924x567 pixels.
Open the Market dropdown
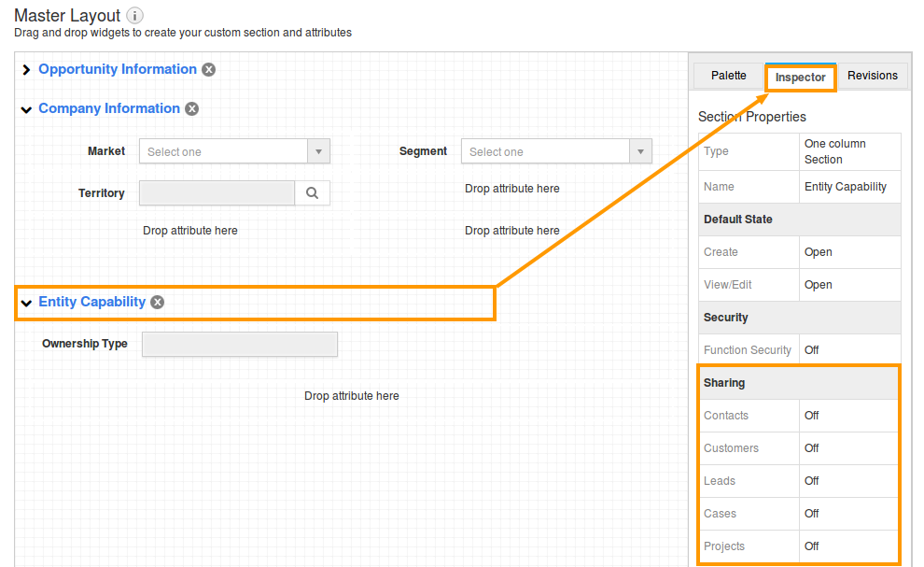pos(234,151)
